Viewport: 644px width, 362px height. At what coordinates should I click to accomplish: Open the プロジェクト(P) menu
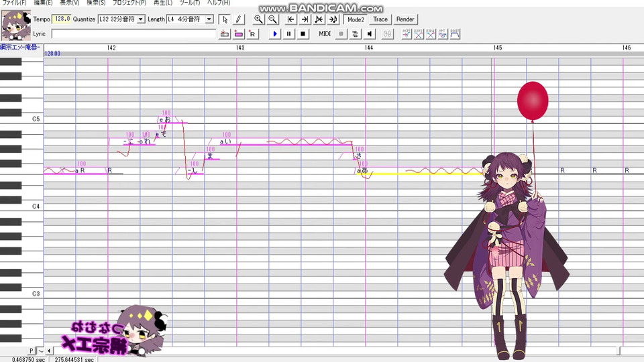129,3
